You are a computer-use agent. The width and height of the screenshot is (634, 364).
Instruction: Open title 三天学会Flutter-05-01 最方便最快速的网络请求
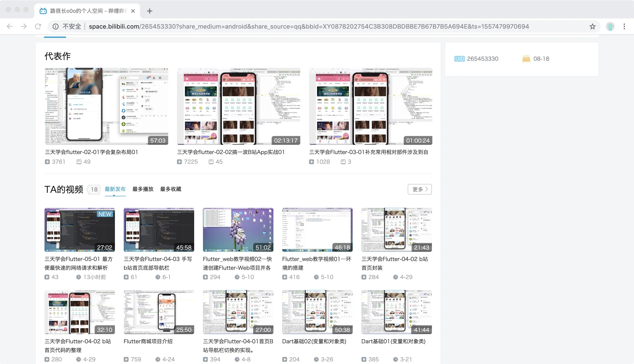pos(79,263)
